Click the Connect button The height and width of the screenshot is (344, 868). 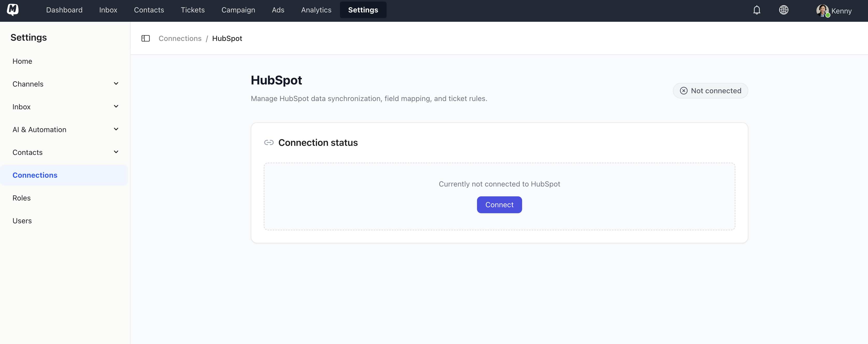click(499, 205)
